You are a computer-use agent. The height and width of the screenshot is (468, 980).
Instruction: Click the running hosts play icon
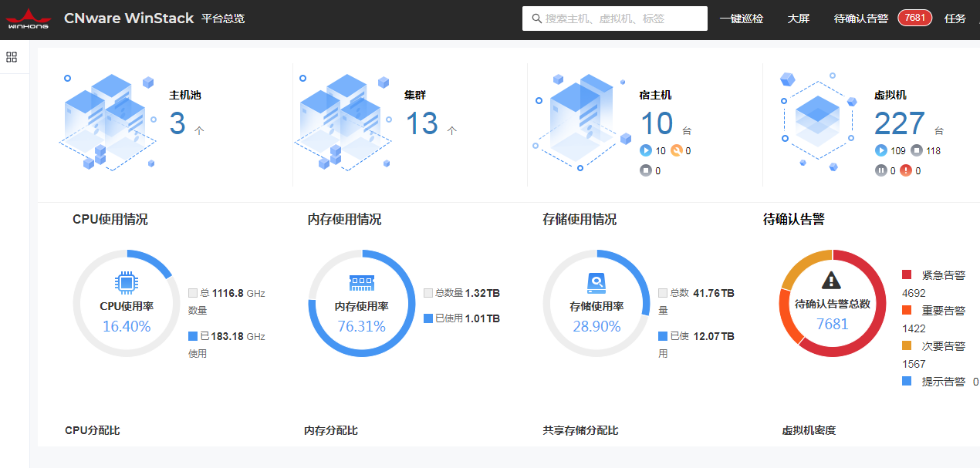[646, 151]
